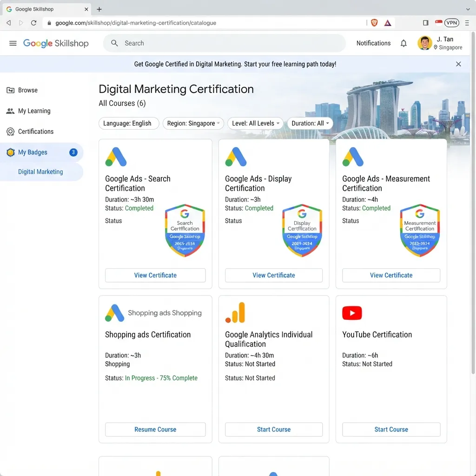476x476 pixels.
Task: Click the Google Analytics bar chart icon
Action: pyautogui.click(x=235, y=312)
